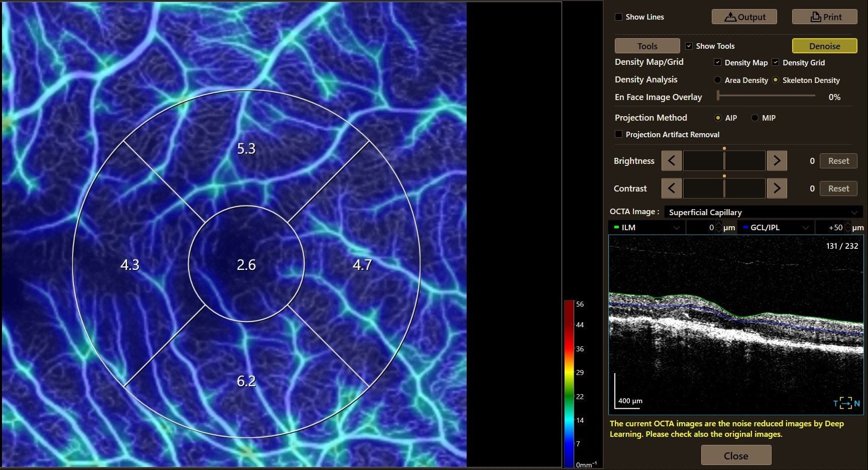The image size is (868, 470).
Task: Click the Brightness decrease left arrow
Action: coord(671,161)
